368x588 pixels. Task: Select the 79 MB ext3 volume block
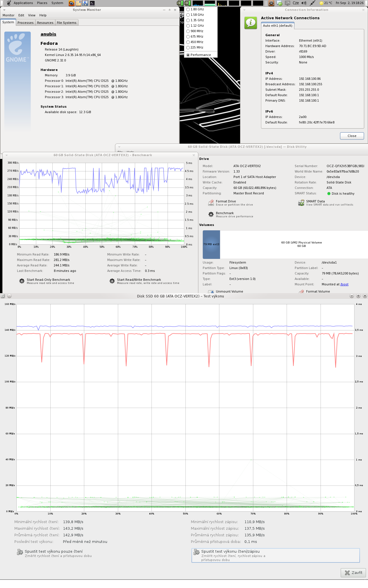(x=211, y=244)
